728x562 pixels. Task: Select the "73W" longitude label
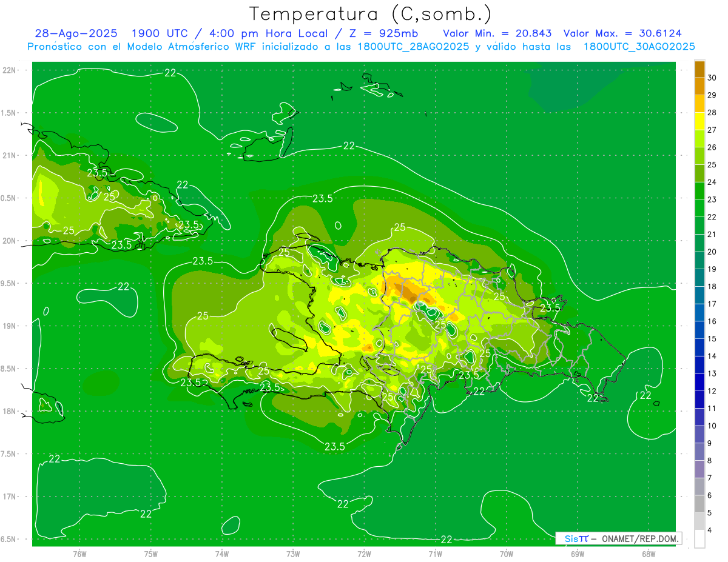293,554
